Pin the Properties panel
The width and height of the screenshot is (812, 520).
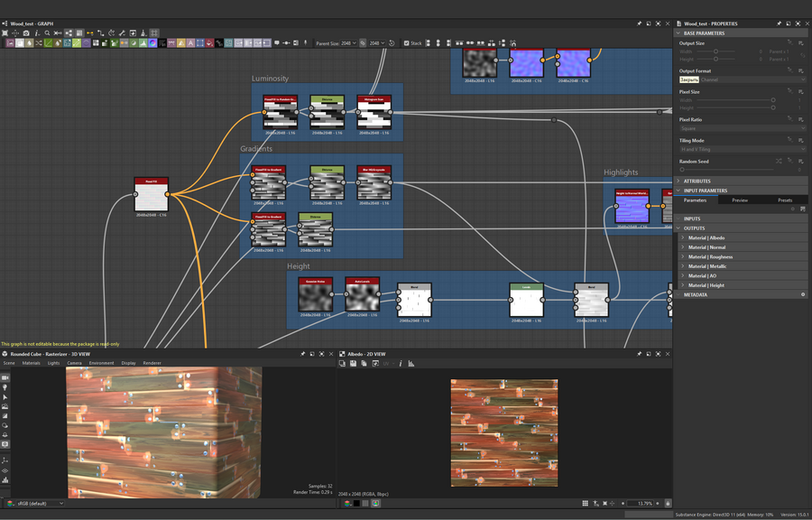[780, 23]
